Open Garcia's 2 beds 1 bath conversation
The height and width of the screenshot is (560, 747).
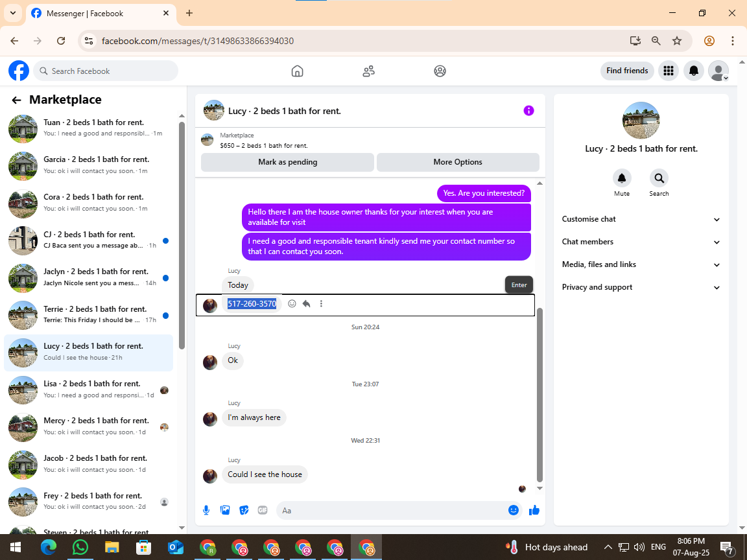(x=89, y=165)
